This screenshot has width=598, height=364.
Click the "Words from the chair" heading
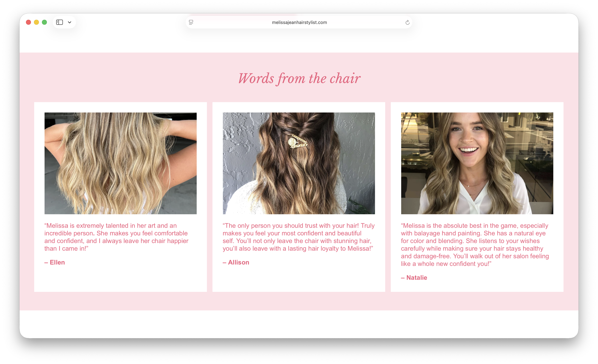point(299,78)
